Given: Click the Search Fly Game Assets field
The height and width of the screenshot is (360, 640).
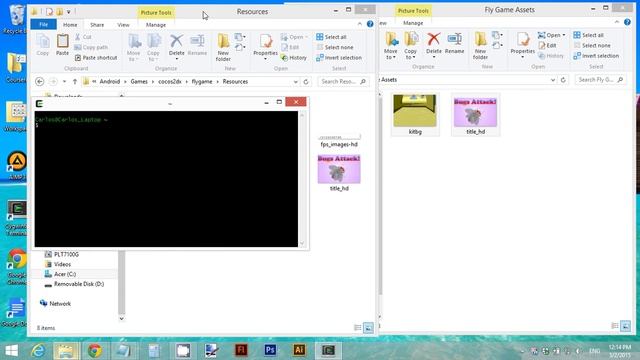Looking at the screenshot, I should pos(600,80).
